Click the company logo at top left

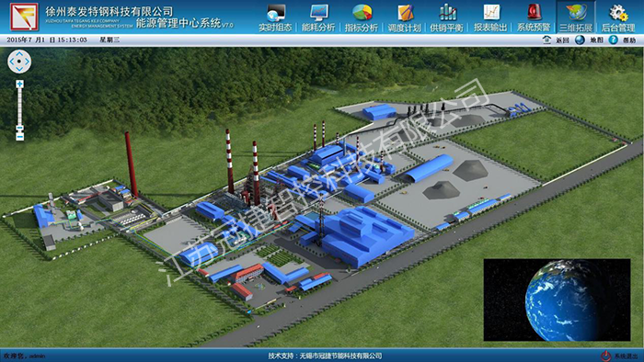pos(24,17)
